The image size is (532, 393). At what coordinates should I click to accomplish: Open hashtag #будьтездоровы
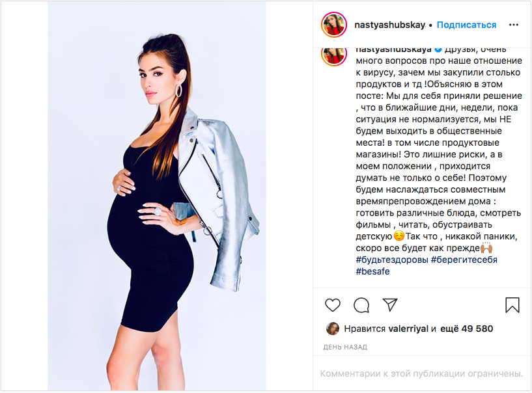(392, 260)
